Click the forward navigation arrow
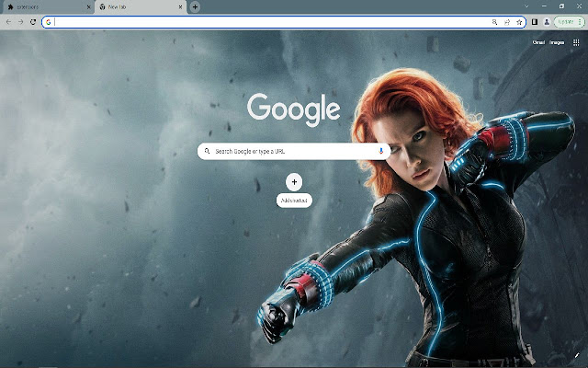Viewport: 588px width, 368px height. (20, 22)
